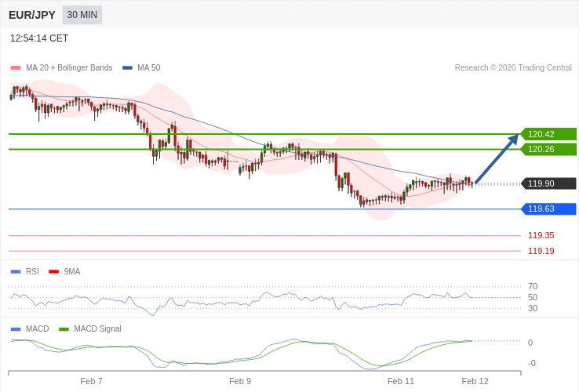The image size is (579, 392).
Task: Click the 9MA red legend swatch
Action: pos(53,271)
